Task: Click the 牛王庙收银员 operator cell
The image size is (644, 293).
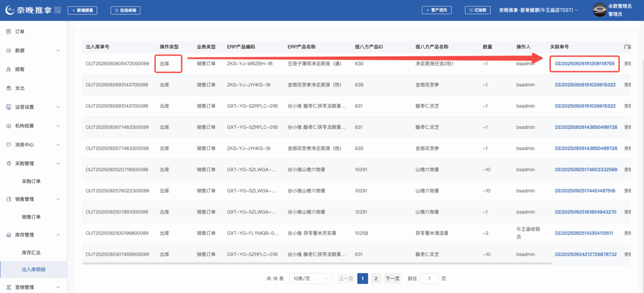Action: click(x=527, y=233)
